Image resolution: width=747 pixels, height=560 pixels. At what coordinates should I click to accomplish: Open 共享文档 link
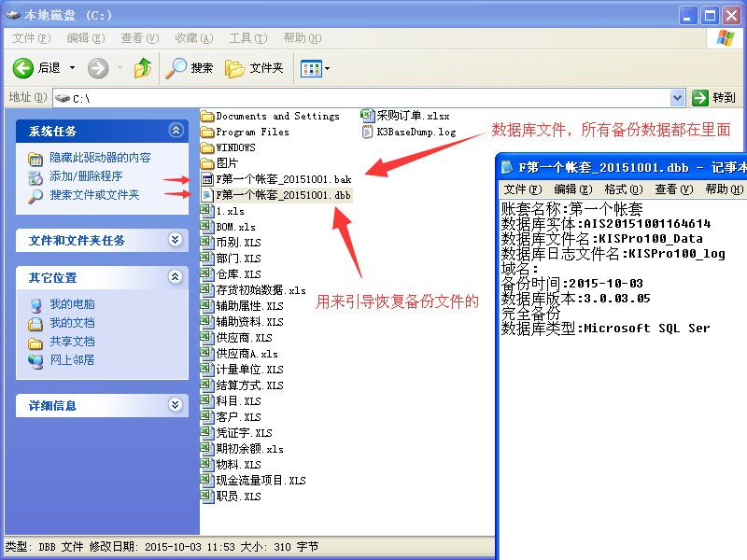coord(73,342)
